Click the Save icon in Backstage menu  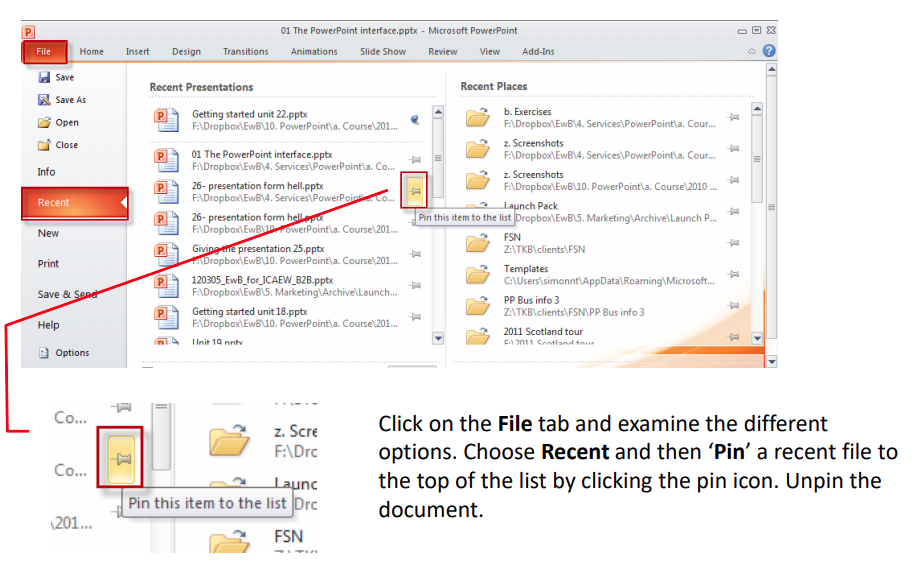(44, 77)
